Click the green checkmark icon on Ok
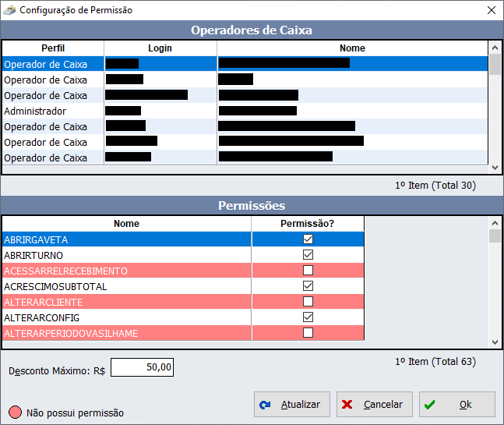This screenshot has height=425, width=504. tap(430, 405)
